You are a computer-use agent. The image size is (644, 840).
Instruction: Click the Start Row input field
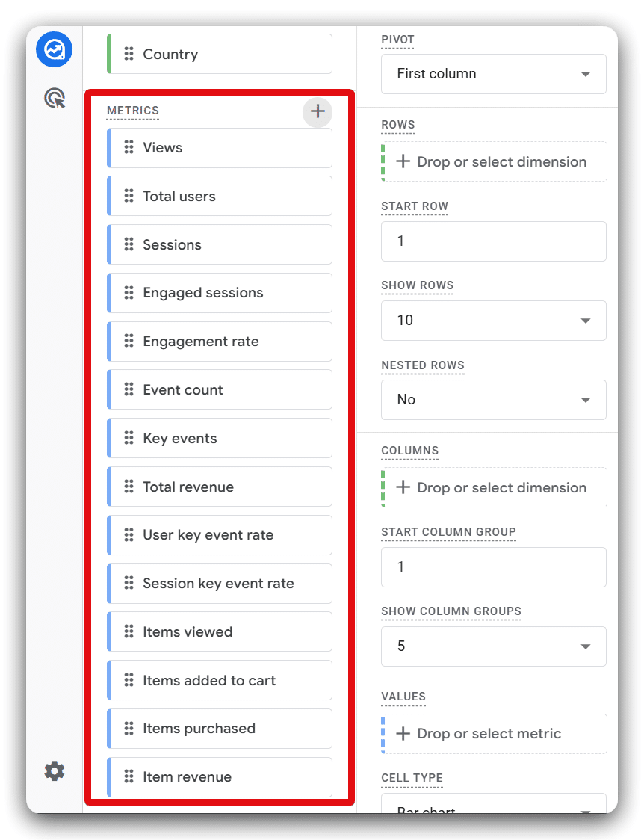click(493, 241)
